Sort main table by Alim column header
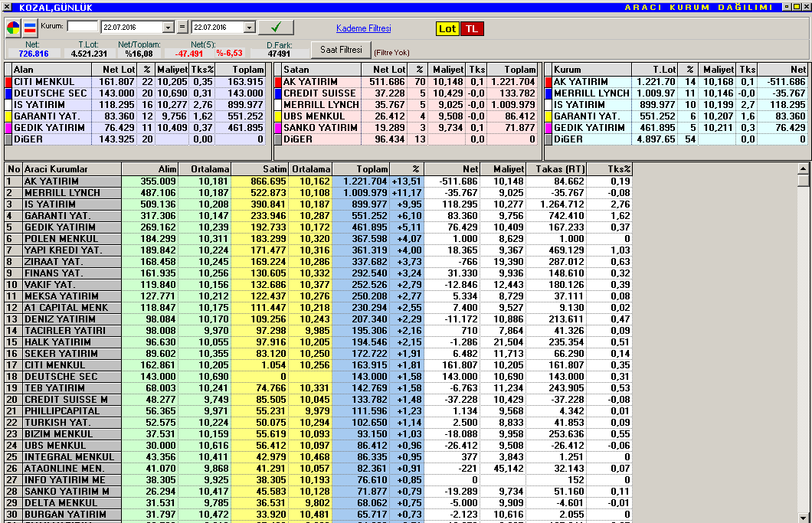Image resolution: width=812 pixels, height=523 pixels. [x=149, y=169]
